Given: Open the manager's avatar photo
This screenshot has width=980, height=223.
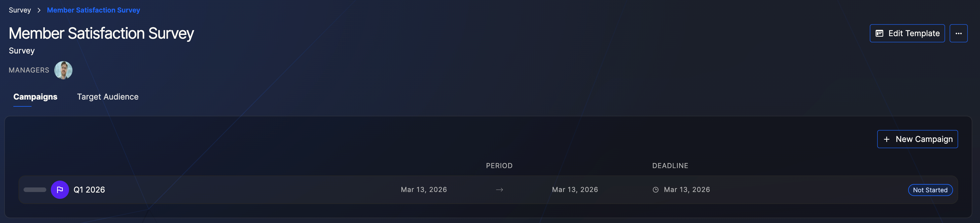Looking at the screenshot, I should 63,70.
